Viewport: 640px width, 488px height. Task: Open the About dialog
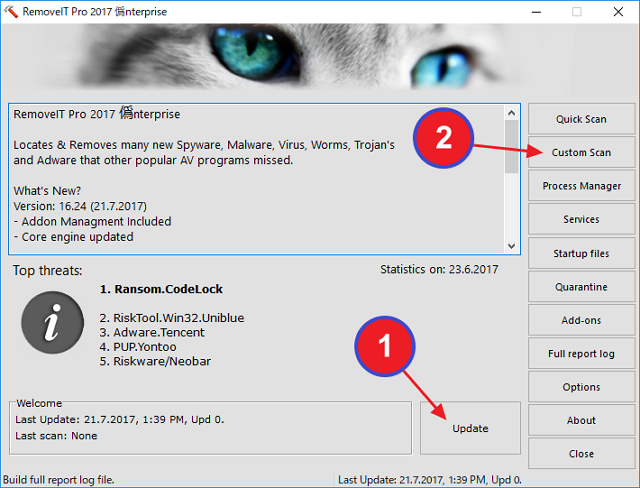(x=581, y=420)
